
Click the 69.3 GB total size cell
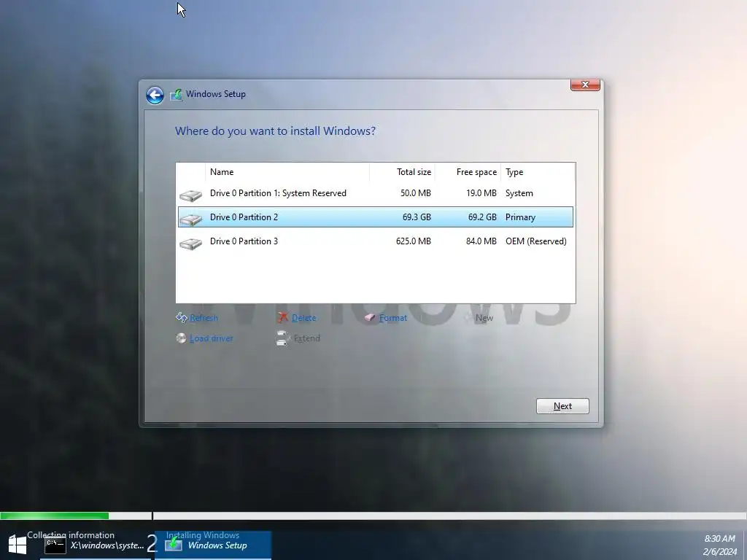click(x=417, y=217)
